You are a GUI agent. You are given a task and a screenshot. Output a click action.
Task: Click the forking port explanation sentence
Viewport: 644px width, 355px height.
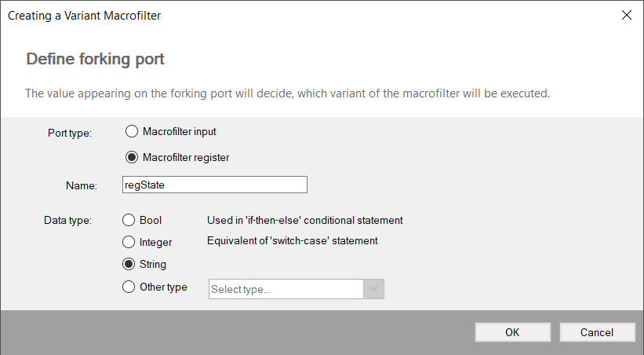(287, 93)
